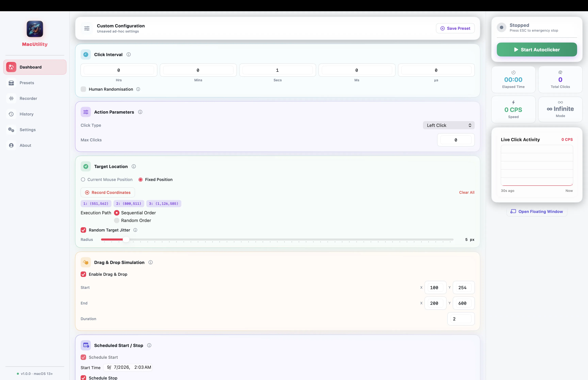588x380 pixels.
Task: Toggle Schedule Stop checkbox
Action: coord(83,378)
